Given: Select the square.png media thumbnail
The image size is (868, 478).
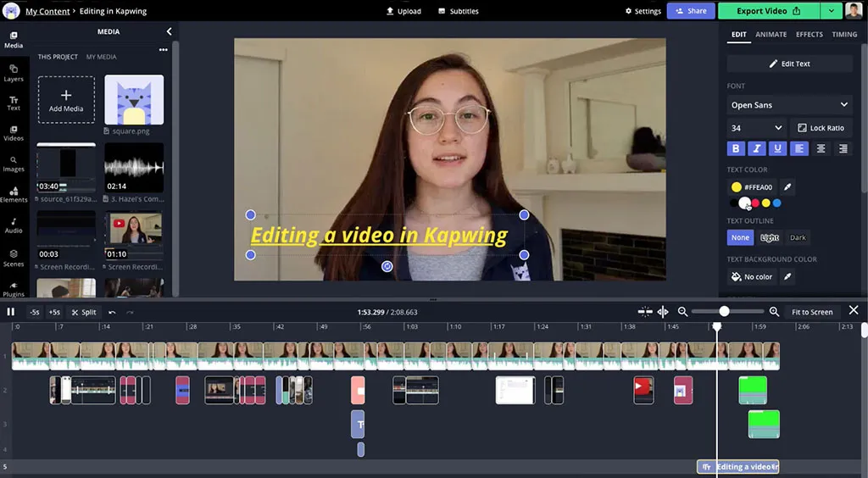Looking at the screenshot, I should (x=134, y=100).
